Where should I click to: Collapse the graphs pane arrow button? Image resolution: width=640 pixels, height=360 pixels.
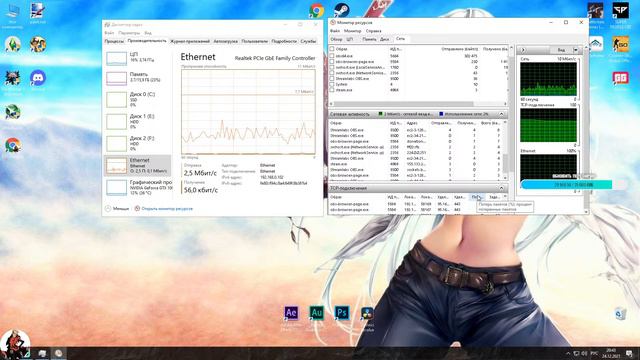pos(523,50)
